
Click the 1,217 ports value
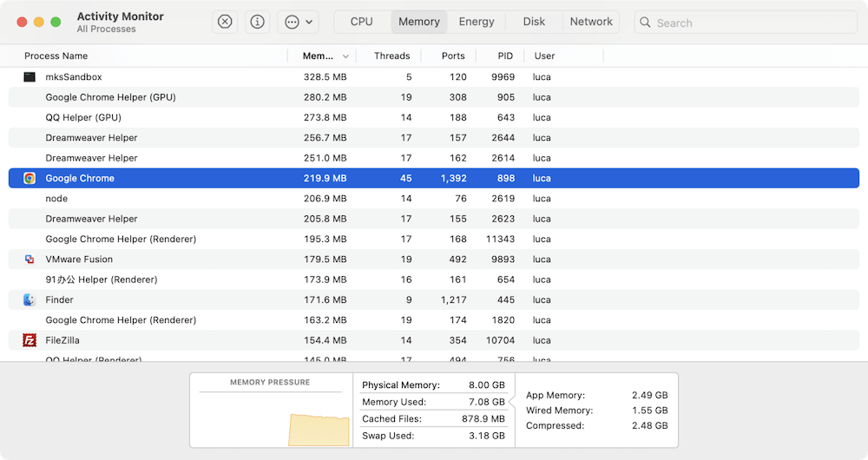point(453,299)
